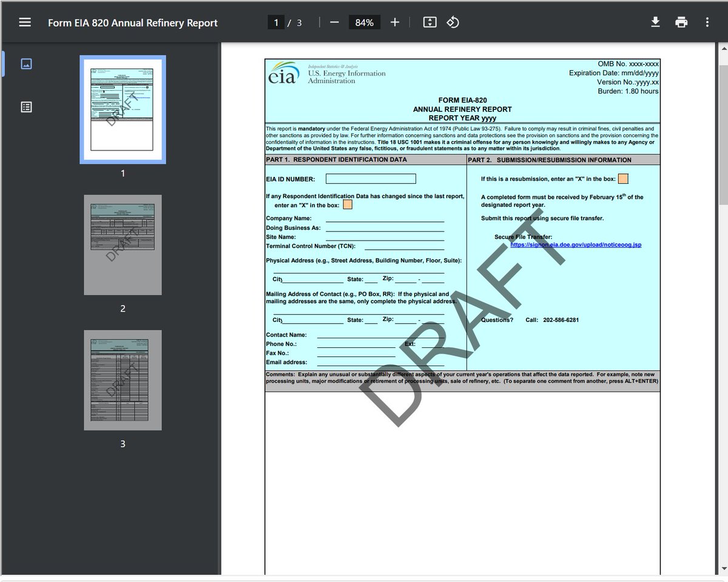The height and width of the screenshot is (582, 728).
Task: Click the 'Burden: 1.80 hours' text
Action: click(628, 92)
